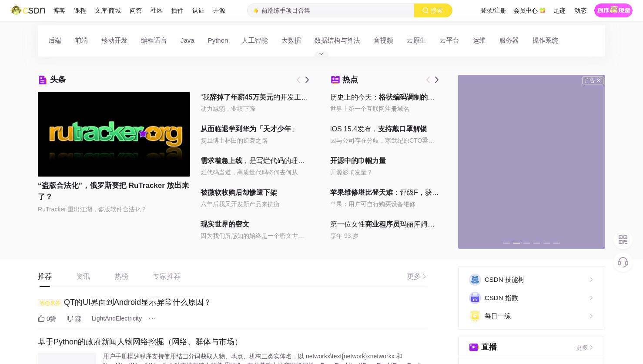Open article 从面临退学到华为「天才少年」

(x=249, y=129)
